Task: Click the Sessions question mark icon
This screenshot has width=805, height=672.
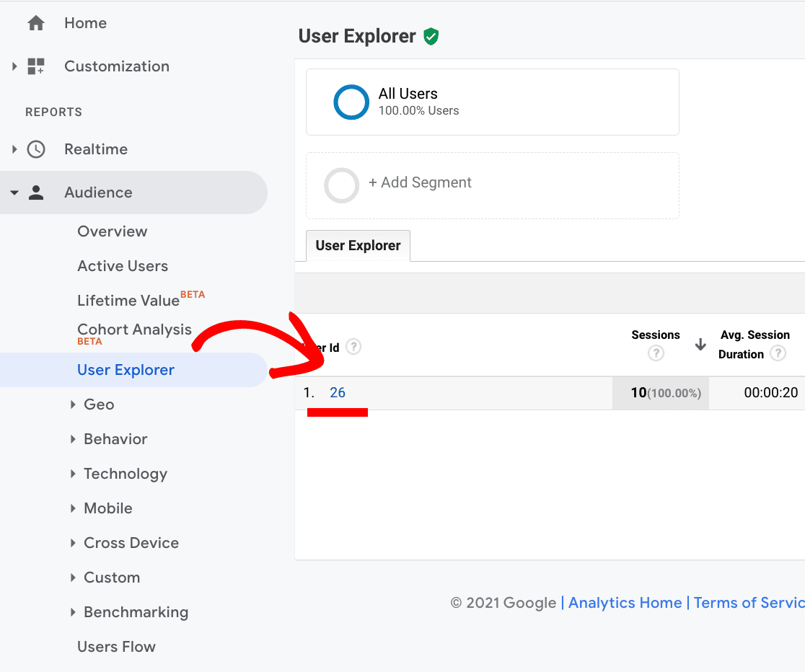Action: [x=656, y=353]
